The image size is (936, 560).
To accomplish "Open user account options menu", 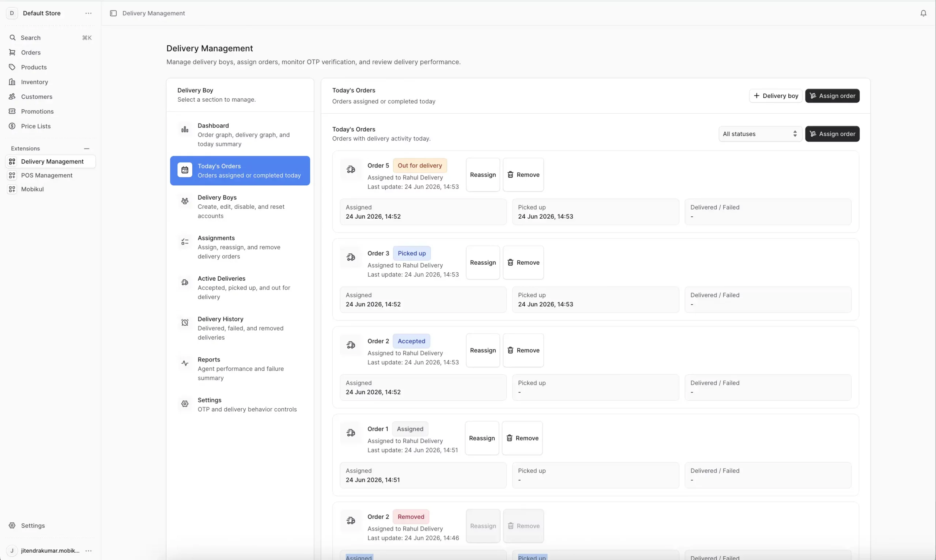I will coord(88,551).
